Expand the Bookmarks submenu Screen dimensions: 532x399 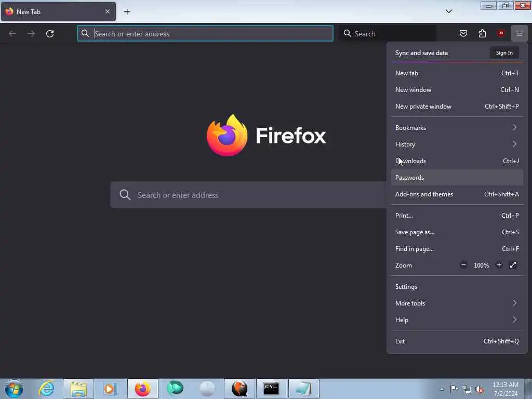point(457,128)
